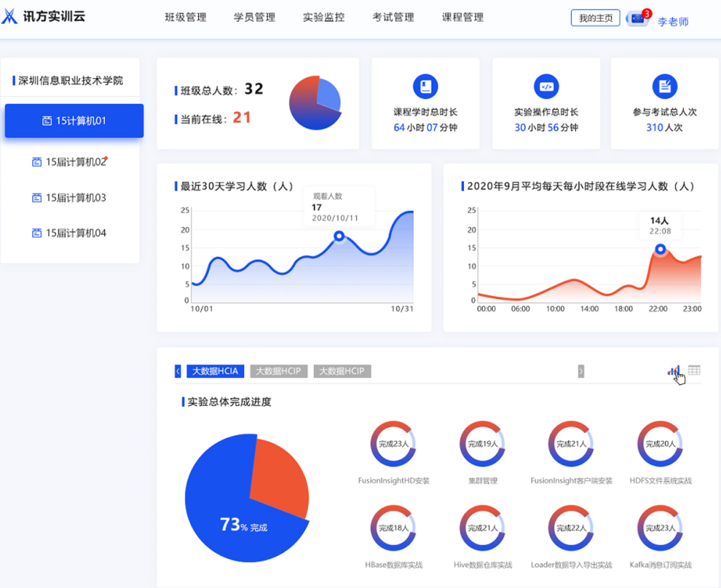Click the left arrow to scroll course tabs

(x=178, y=371)
